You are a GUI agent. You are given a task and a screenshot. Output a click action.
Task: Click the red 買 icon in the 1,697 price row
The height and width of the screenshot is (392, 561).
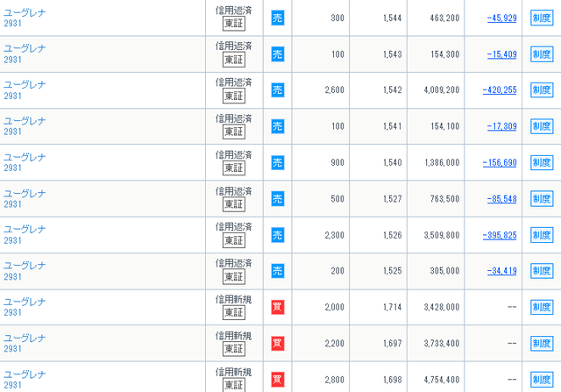278,343
